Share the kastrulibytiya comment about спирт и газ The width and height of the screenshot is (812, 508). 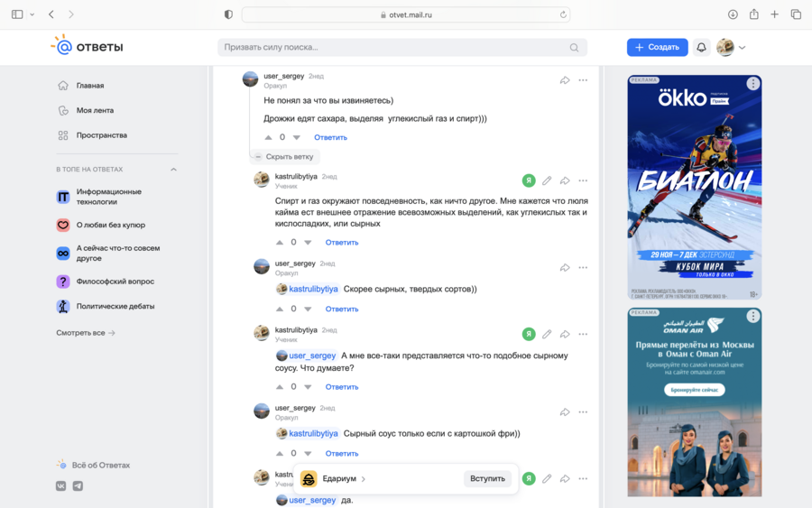pos(565,180)
